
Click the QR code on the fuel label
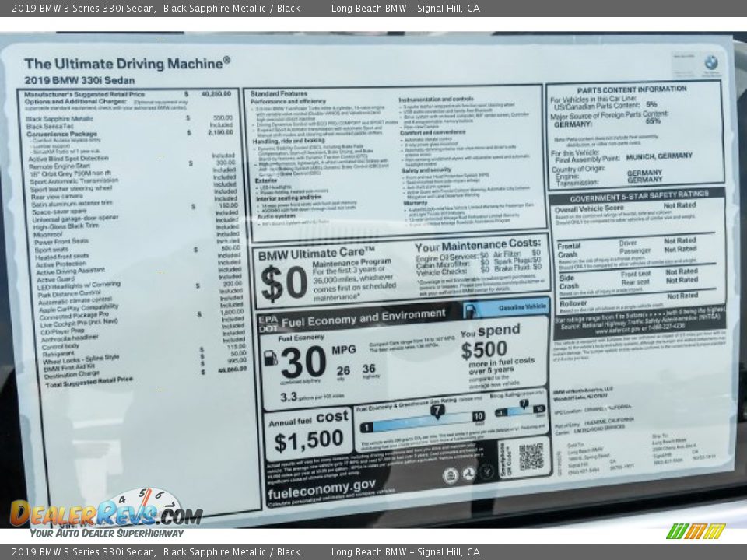531,457
